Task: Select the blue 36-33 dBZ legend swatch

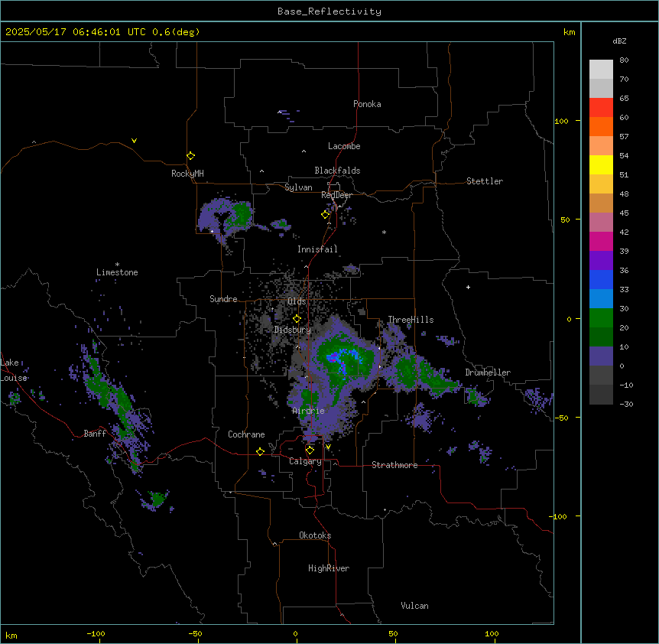Action: tap(601, 280)
